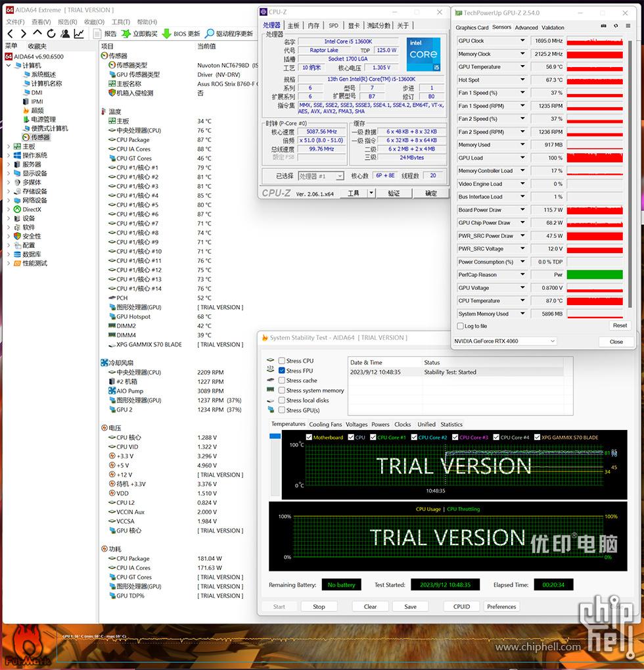Open the graph chart icon in AIDA64 toolbar

coord(79,34)
